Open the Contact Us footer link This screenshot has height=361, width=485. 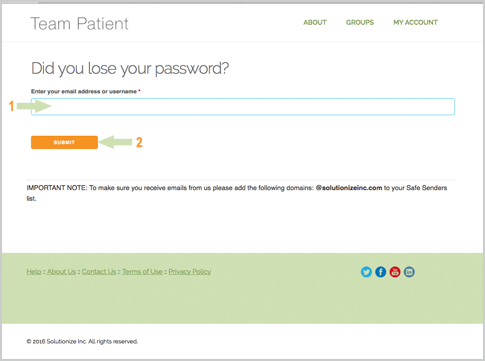(x=99, y=272)
